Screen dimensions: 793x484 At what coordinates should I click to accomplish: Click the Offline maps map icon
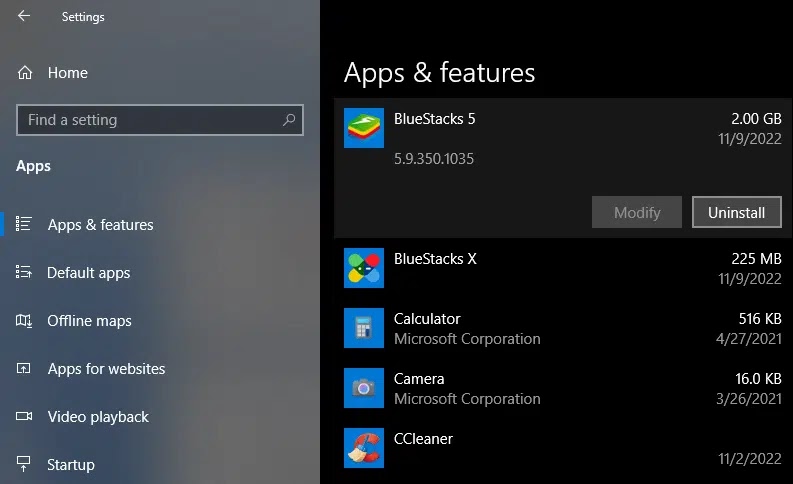[x=24, y=321]
